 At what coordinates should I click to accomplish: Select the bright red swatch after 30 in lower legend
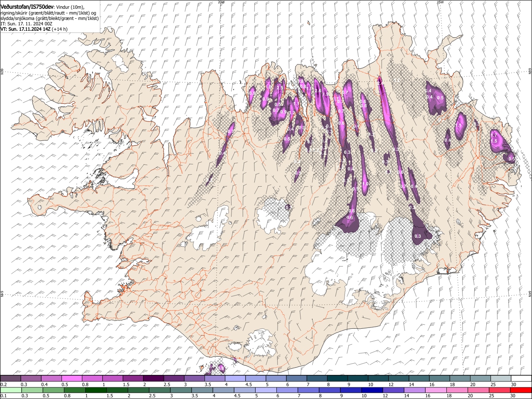click(x=521, y=390)
